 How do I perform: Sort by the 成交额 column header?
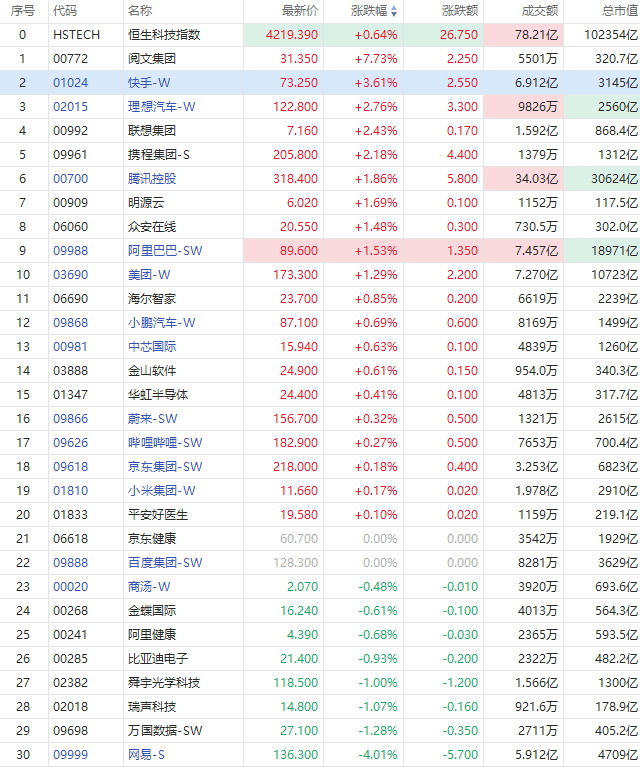540,11
